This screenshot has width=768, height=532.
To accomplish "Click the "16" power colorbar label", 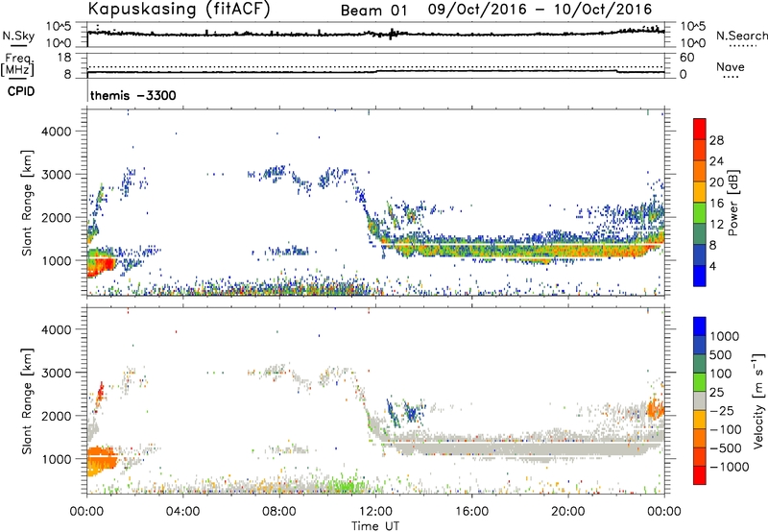I will pos(716,204).
